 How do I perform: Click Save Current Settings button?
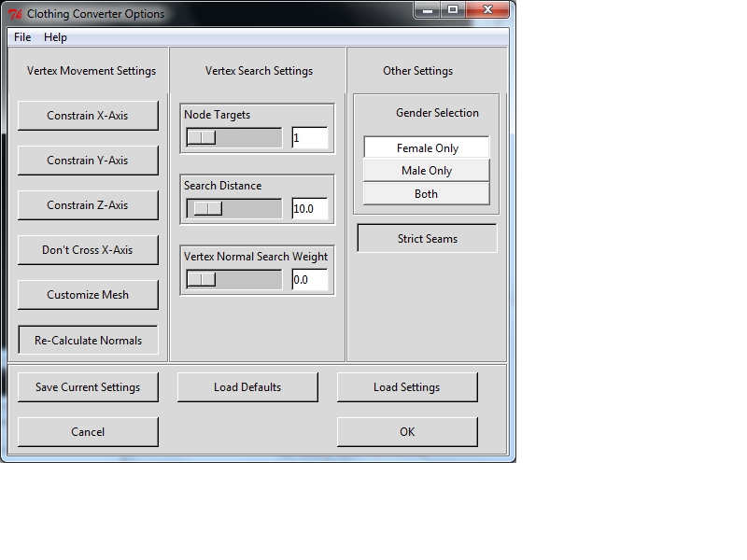[88, 387]
